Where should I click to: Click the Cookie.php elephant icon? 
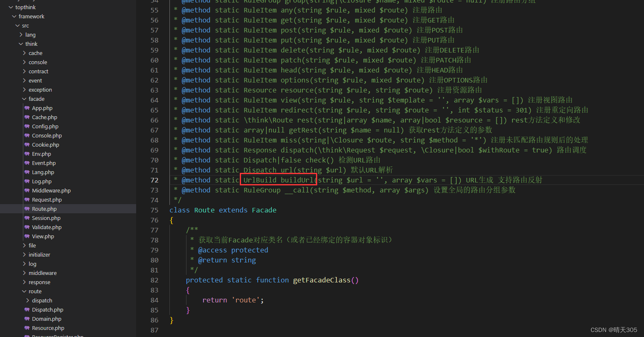[27, 145]
